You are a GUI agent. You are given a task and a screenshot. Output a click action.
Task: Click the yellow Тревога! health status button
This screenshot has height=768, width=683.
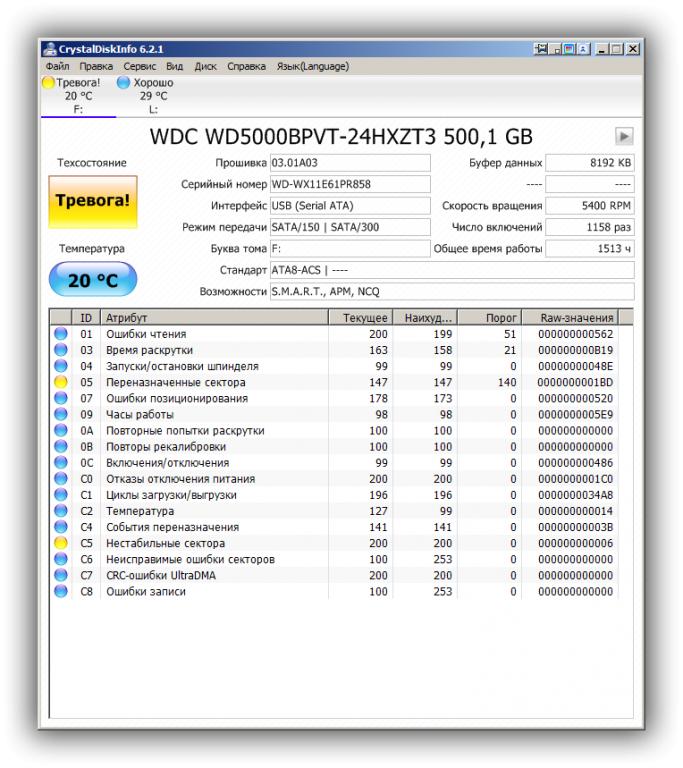point(93,202)
